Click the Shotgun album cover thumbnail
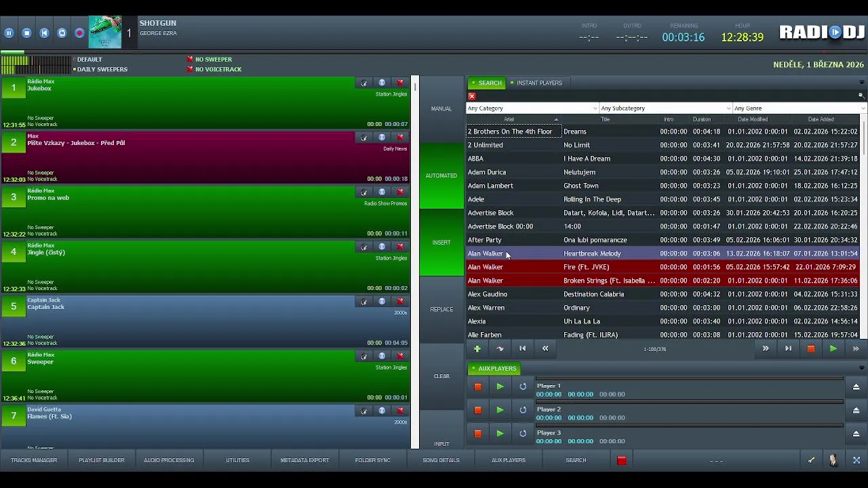Viewport: 868px width, 488px height. click(x=105, y=32)
